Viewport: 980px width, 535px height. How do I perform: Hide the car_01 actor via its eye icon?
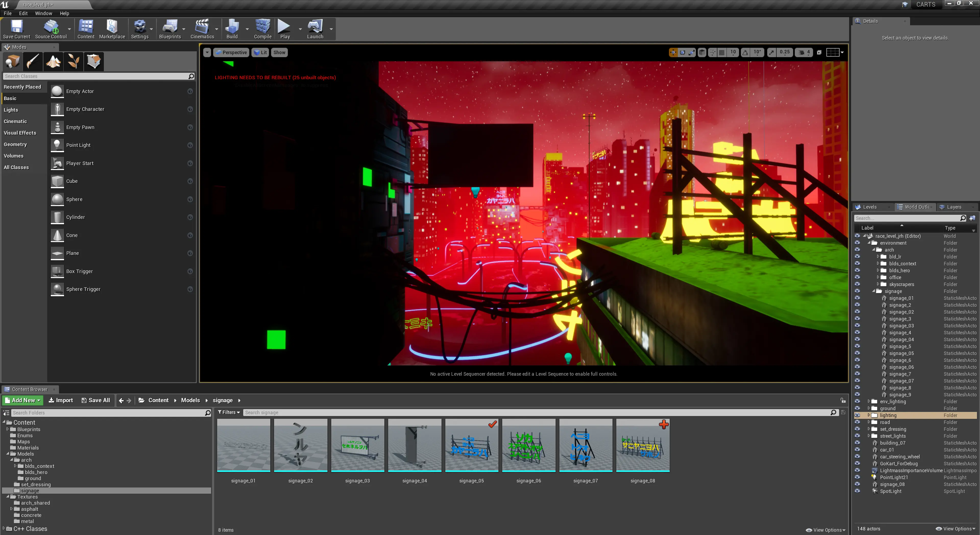tap(857, 450)
